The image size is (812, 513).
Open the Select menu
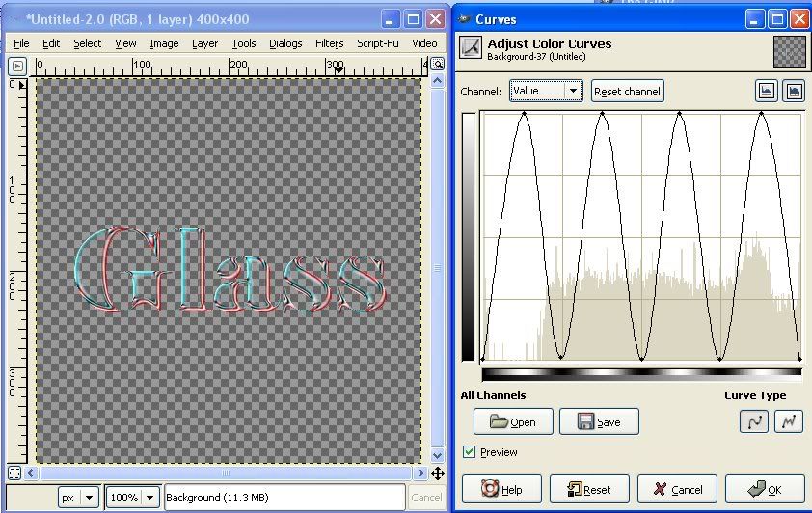tap(87, 43)
